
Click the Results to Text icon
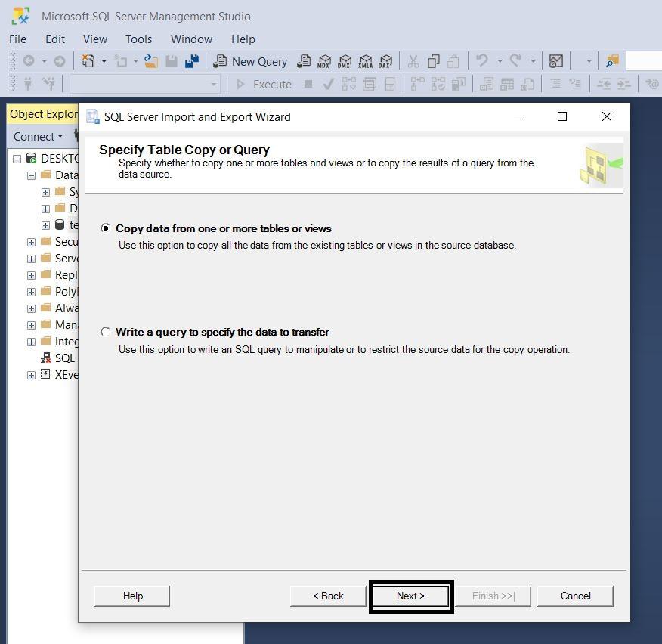coord(487,85)
